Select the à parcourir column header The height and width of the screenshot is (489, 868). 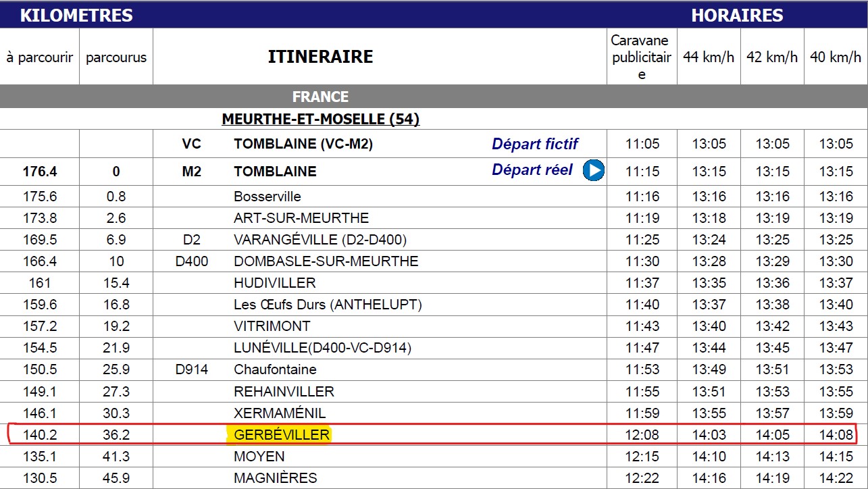40,57
